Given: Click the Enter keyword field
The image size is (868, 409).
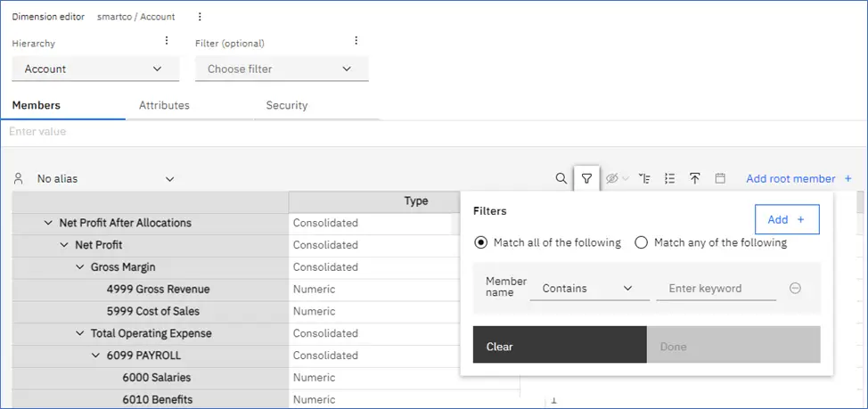Looking at the screenshot, I should (717, 289).
